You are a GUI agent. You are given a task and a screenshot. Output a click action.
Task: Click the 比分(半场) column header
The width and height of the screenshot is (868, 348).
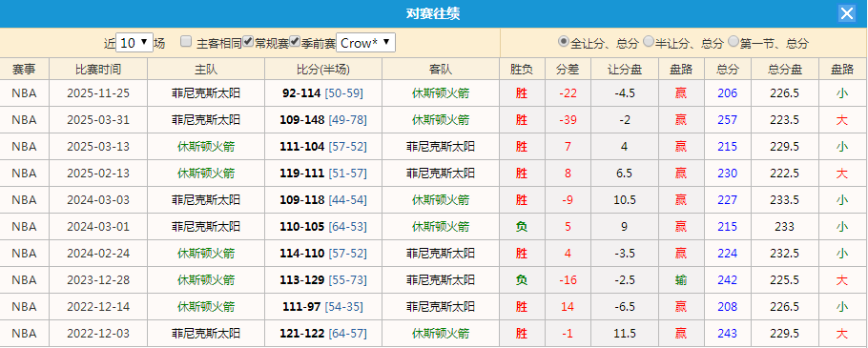[323, 70]
